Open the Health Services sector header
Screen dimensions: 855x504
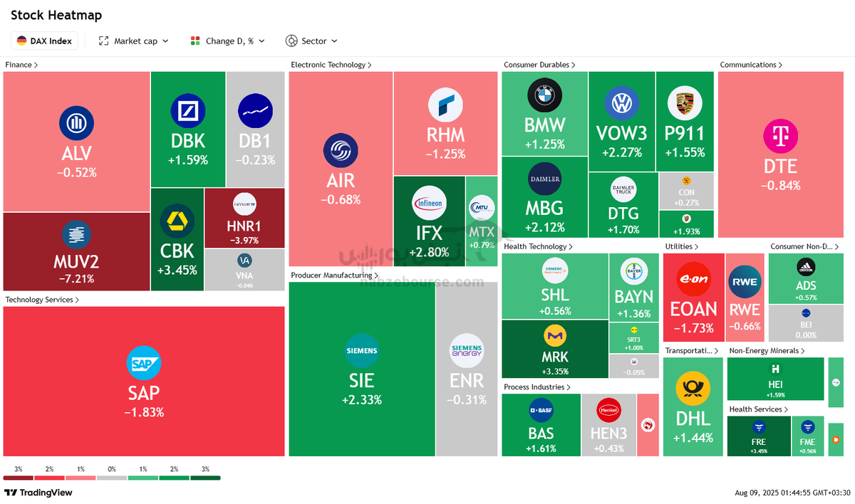point(759,409)
